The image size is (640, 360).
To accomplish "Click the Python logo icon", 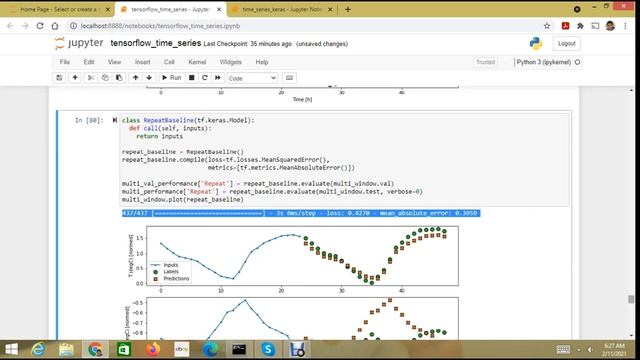I will [536, 43].
